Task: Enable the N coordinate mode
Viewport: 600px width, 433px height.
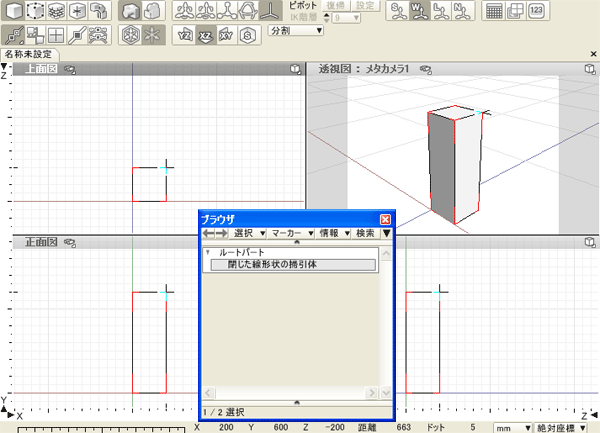Action: 462,11
